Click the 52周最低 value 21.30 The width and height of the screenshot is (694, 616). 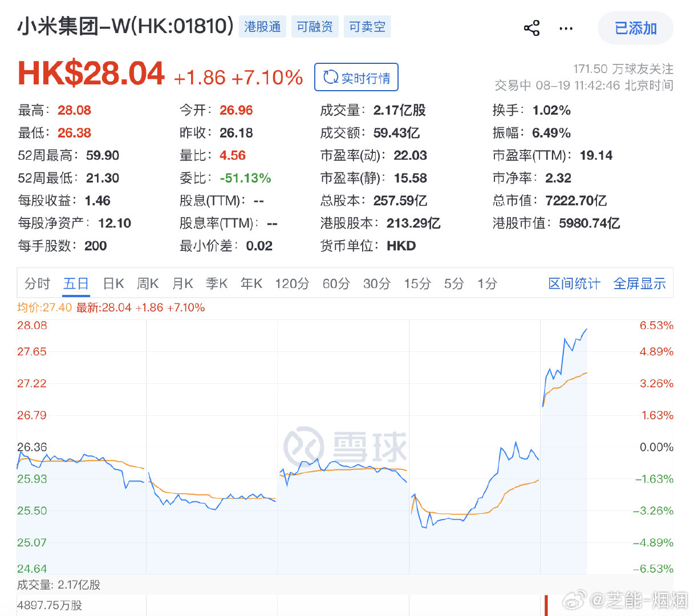(103, 178)
